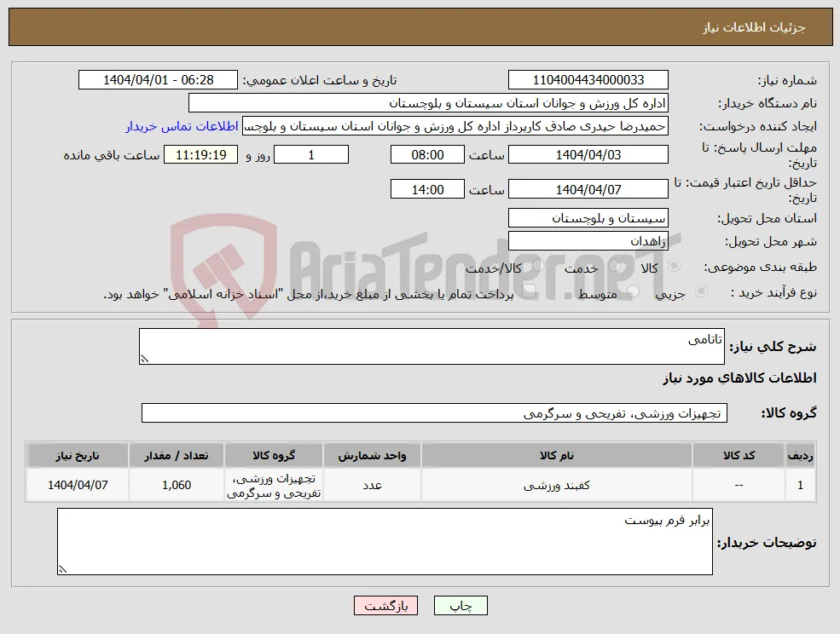840x634 pixels.
Task: Select the کالا radio button
Action: 675,266
